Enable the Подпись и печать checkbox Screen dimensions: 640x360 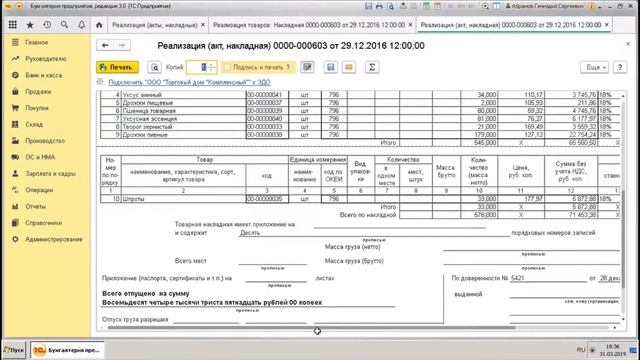[228, 67]
